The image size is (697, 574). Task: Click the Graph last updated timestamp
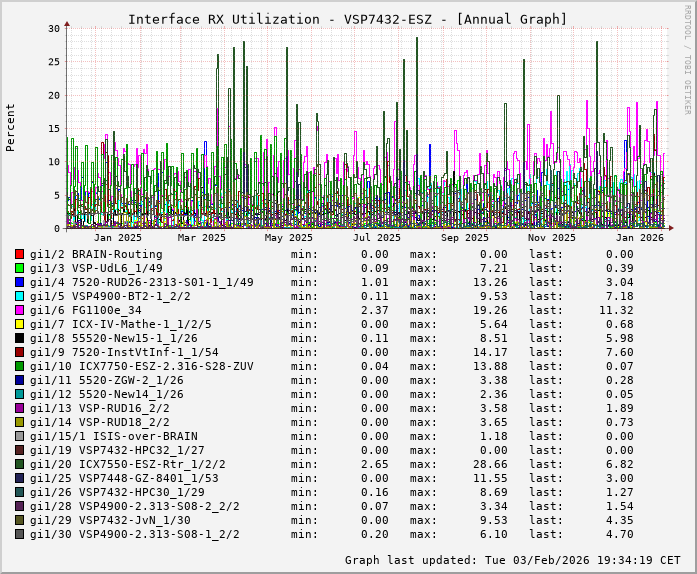(x=512, y=560)
